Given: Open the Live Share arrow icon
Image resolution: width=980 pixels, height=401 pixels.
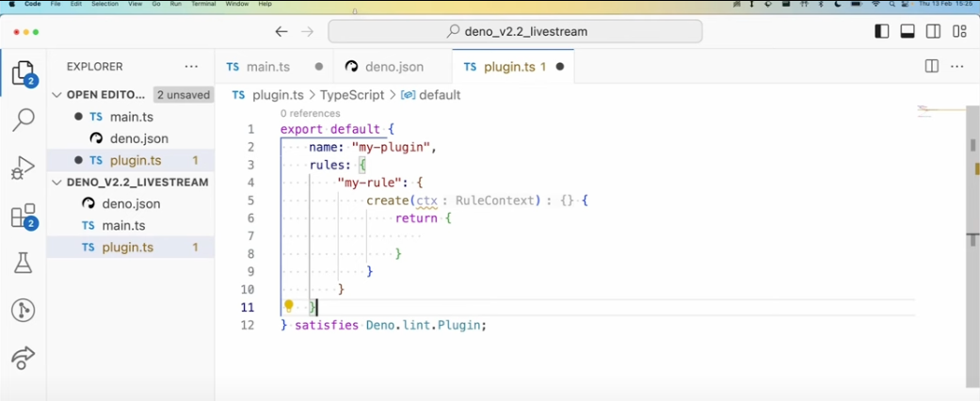Looking at the screenshot, I should click(x=24, y=358).
